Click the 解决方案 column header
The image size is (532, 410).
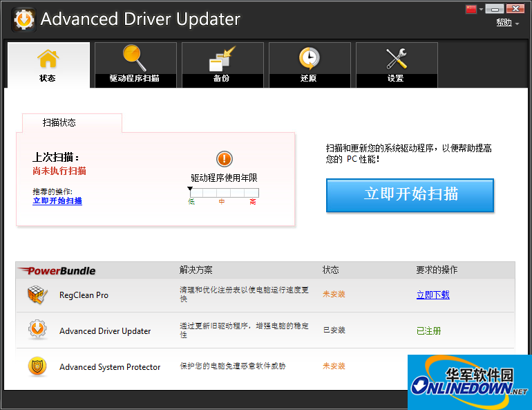(196, 270)
